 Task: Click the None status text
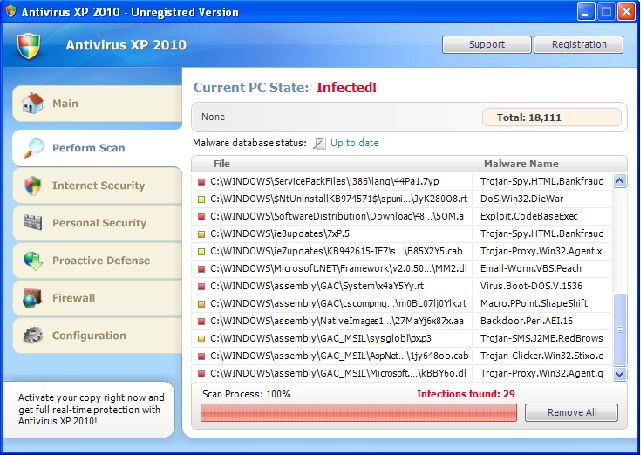pos(213,117)
